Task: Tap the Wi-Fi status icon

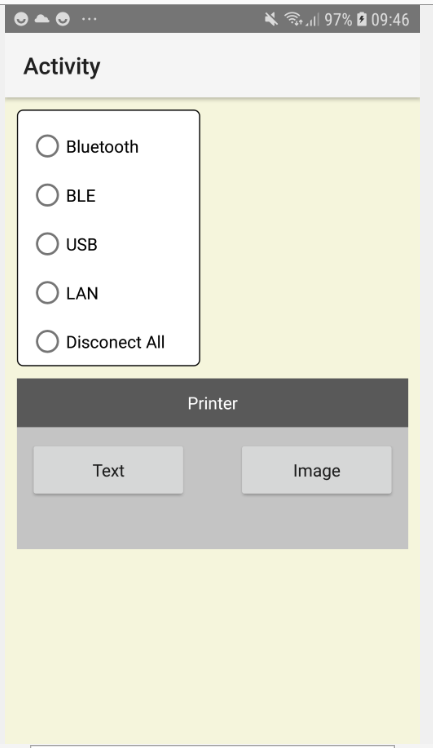Action: click(292, 19)
